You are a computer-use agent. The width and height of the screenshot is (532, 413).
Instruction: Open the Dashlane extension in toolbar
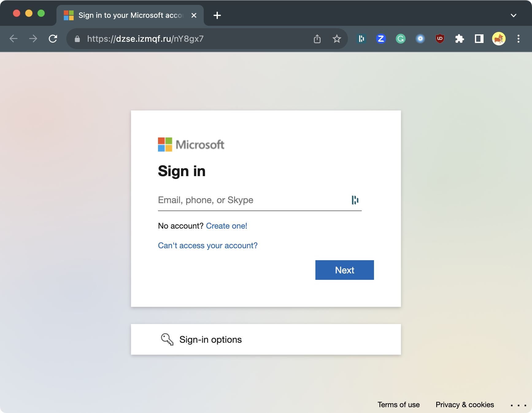[361, 39]
